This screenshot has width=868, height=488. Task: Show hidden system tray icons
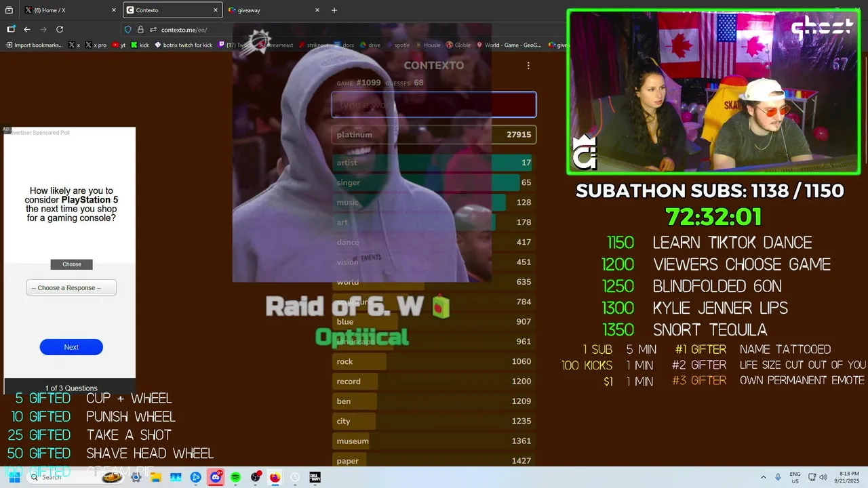pos(764,477)
